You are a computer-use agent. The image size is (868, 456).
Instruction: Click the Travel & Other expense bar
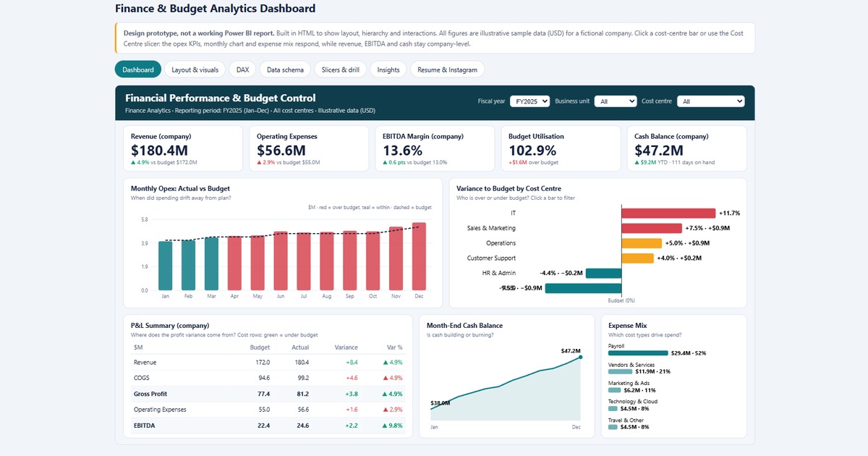click(x=613, y=427)
